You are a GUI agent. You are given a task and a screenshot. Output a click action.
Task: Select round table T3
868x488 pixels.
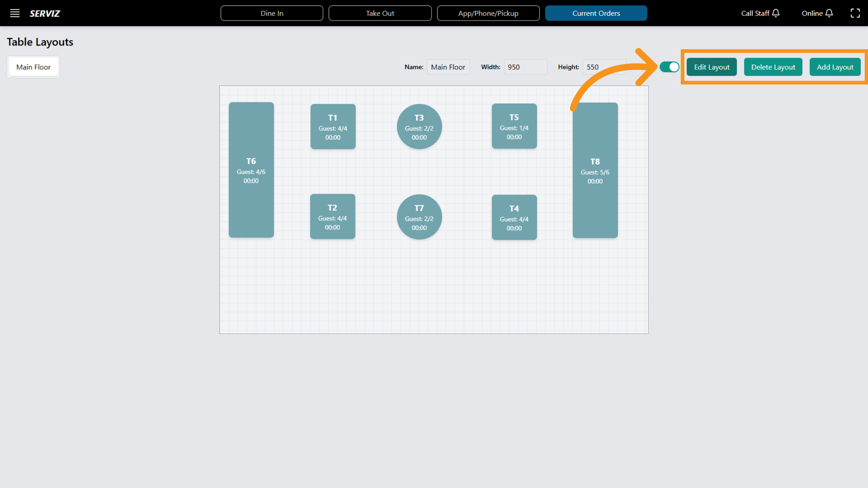pos(419,127)
